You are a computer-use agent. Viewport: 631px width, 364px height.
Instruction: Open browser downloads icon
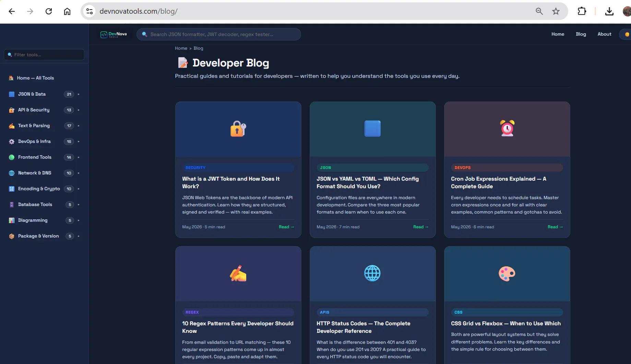[609, 11]
